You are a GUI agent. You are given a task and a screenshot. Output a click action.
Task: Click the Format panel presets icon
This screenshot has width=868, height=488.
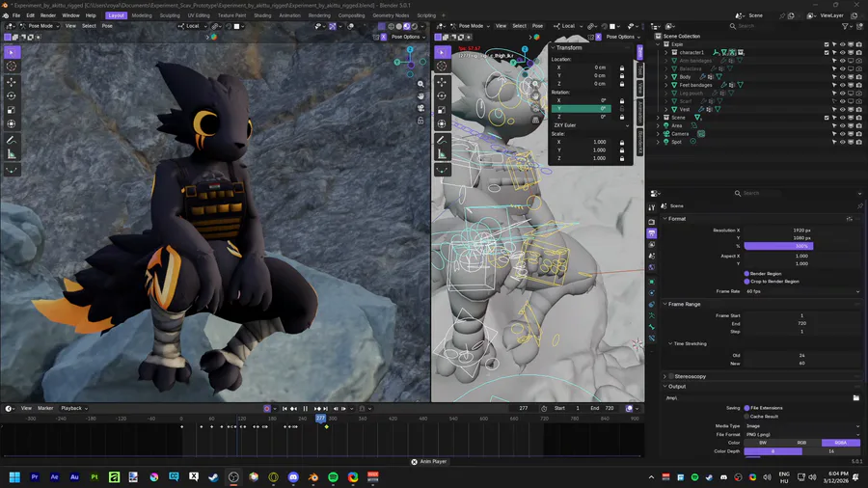[849, 219]
